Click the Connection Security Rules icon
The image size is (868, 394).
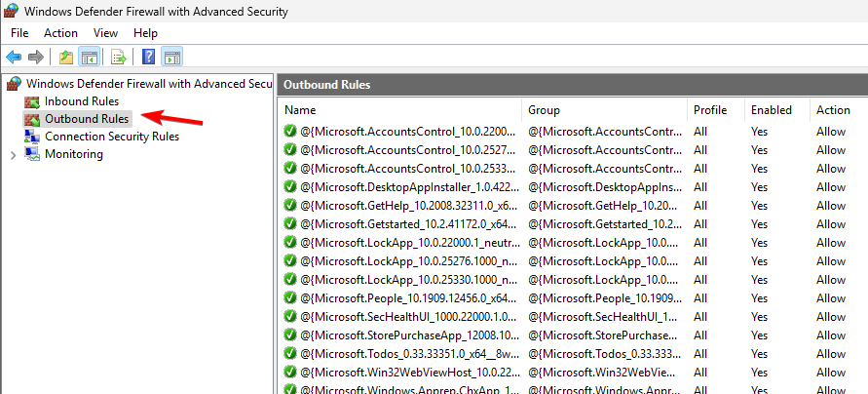[32, 137]
